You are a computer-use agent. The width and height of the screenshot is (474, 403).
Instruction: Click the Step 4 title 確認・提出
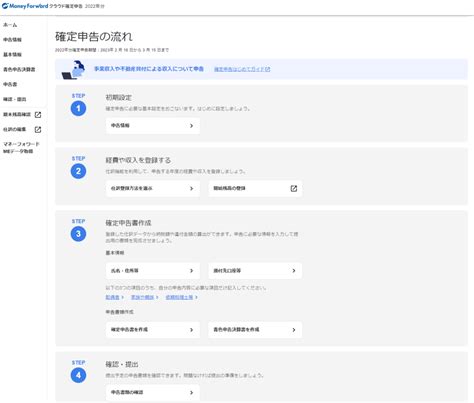(122, 364)
